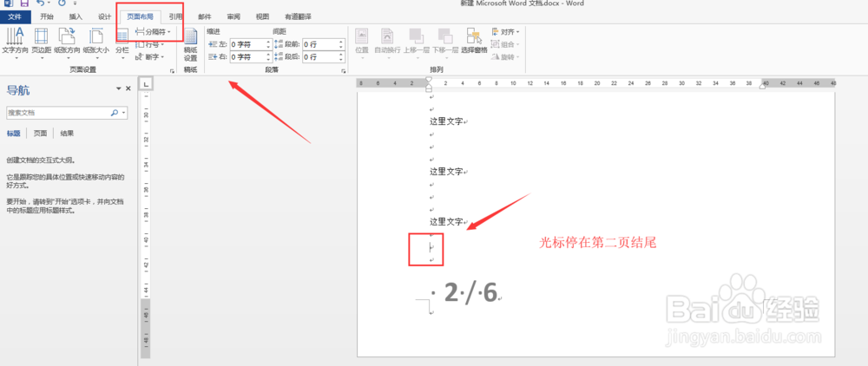This screenshot has width=868, height=366.
Task: Switch to the 开始 tab
Action: (47, 16)
